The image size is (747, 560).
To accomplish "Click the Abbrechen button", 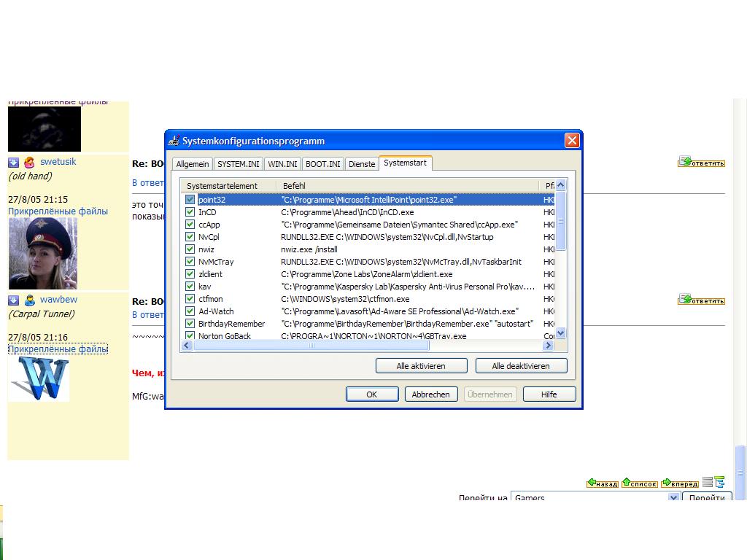I will coord(431,394).
